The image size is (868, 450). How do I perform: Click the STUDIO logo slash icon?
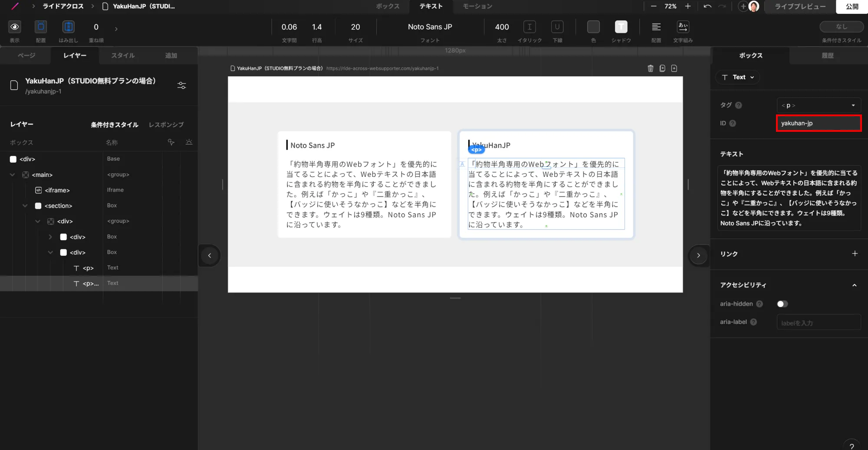[x=15, y=6]
